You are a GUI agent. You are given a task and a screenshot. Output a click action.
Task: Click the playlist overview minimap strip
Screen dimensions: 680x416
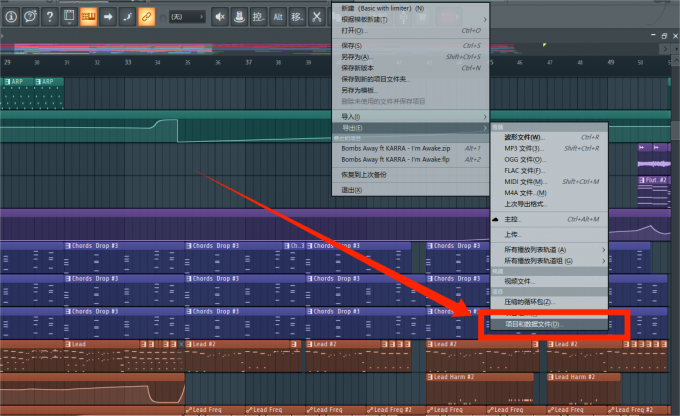(330, 48)
